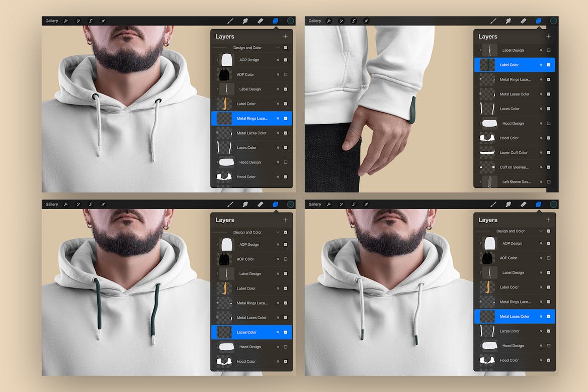Select the Transform arrow tool
Screen dimensions: 588x392
(x=103, y=21)
